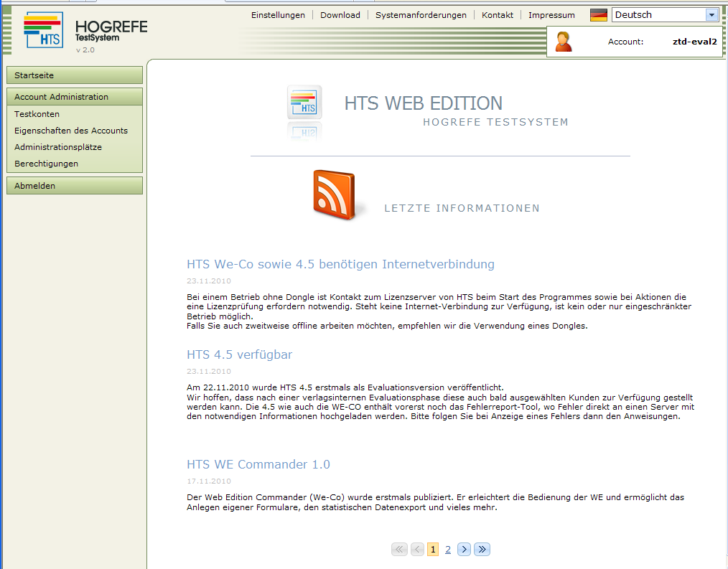Click the HTS Web Edition logo image

tap(304, 103)
